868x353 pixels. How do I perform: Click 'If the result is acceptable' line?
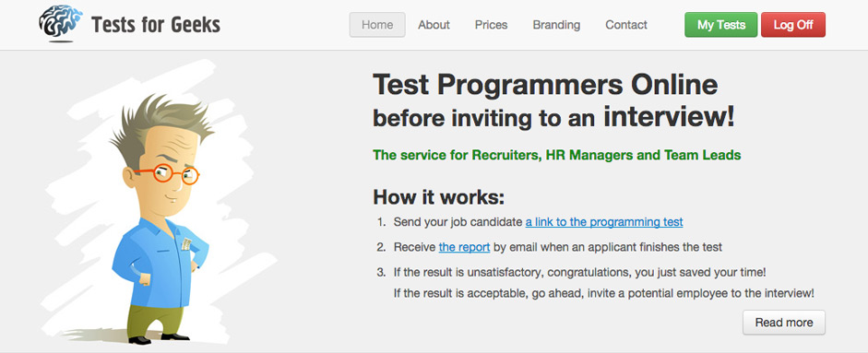[604, 293]
